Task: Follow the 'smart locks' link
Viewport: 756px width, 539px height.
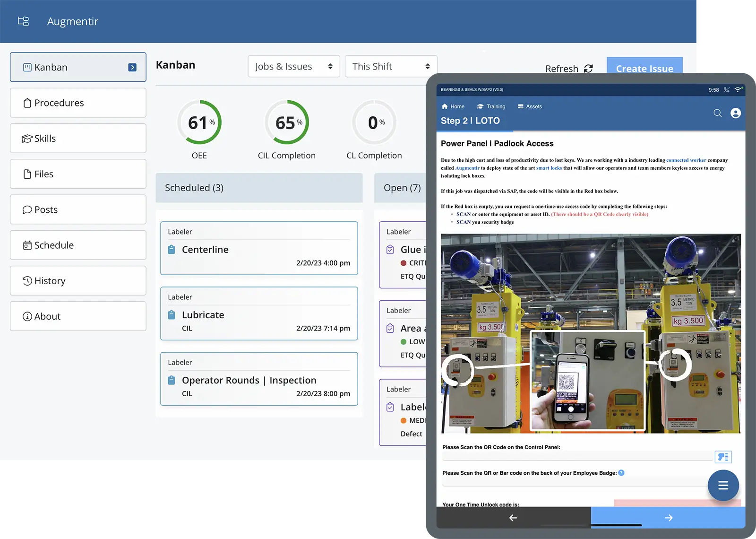Action: [x=549, y=168]
